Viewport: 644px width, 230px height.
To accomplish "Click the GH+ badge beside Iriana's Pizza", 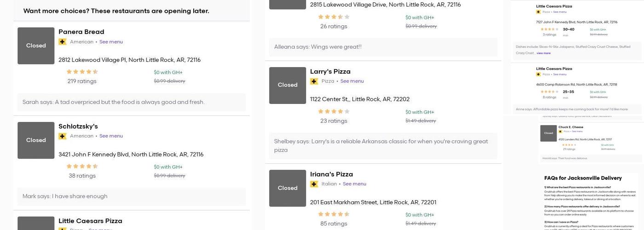I will pyautogui.click(x=314, y=184).
